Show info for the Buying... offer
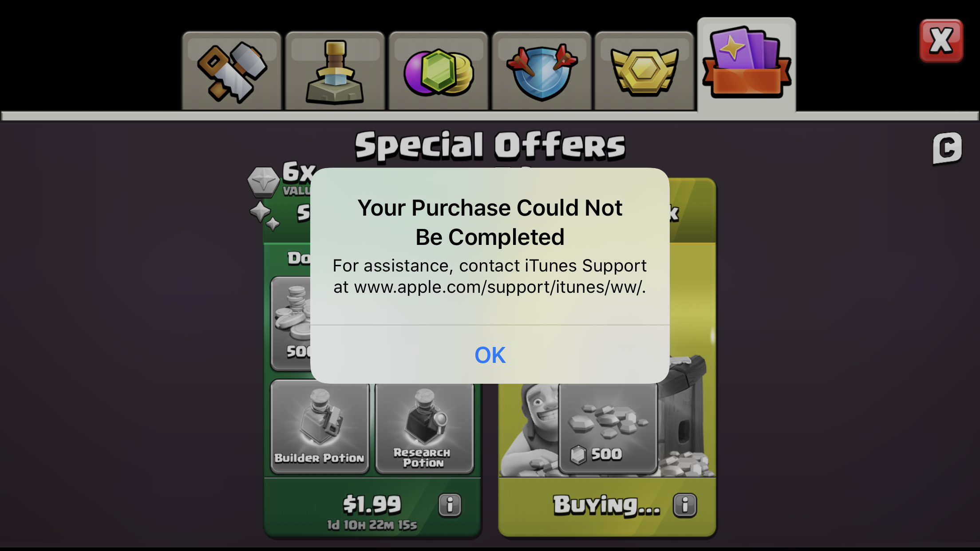 (x=685, y=505)
